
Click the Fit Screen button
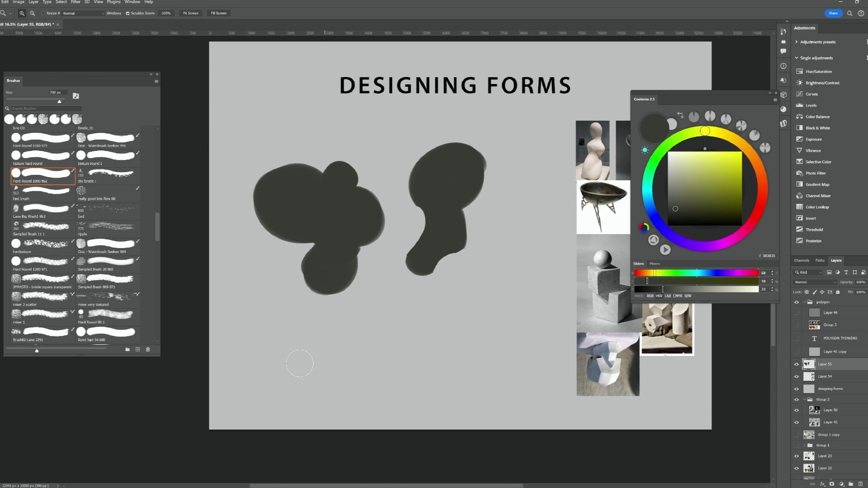[x=190, y=13]
